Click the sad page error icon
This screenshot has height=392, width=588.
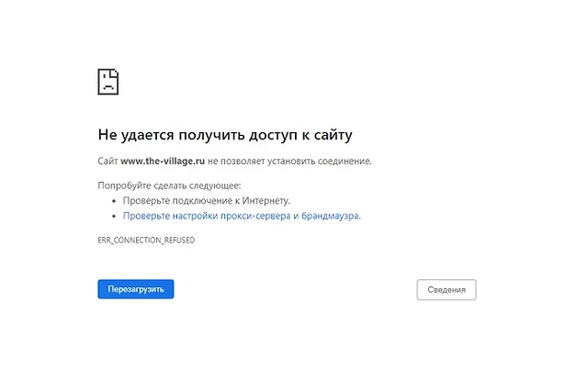point(108,82)
